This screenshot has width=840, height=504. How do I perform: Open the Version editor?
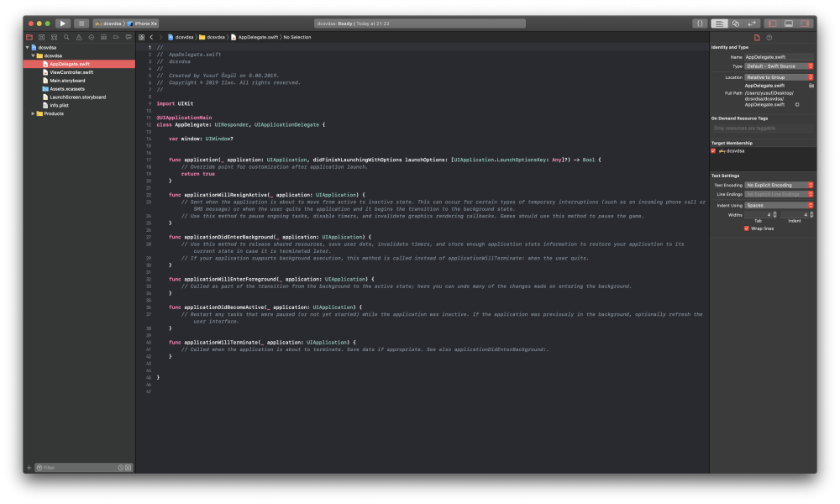pos(751,24)
